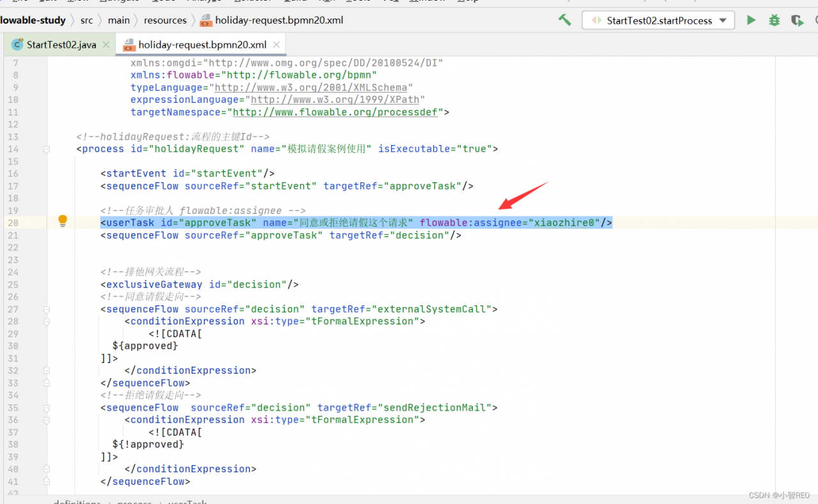Collapse the conditionExpression fold on line 28
The width and height of the screenshot is (818, 504).
coord(47,321)
